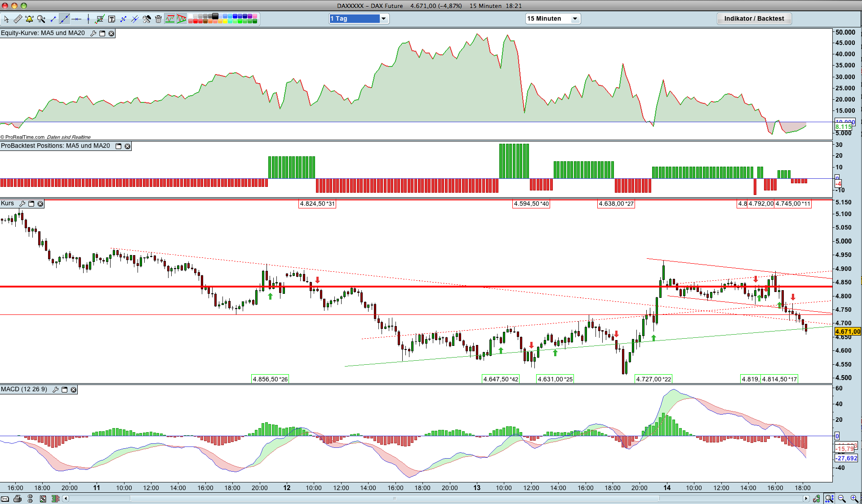
Task: Toggle the link charts chain icon
Action: [30, 499]
